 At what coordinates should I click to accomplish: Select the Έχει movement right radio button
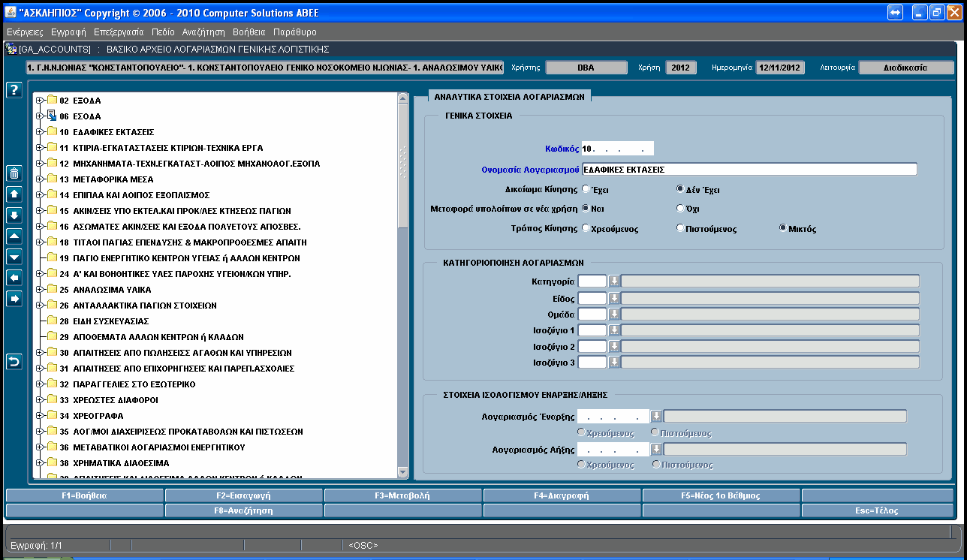pyautogui.click(x=586, y=190)
